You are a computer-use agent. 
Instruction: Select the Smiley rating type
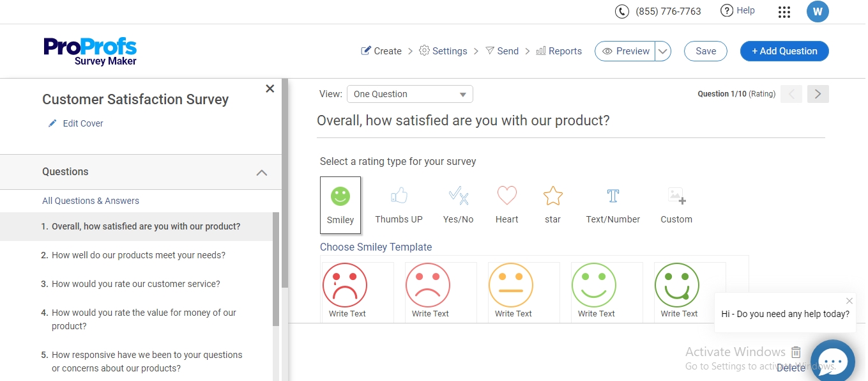(340, 203)
